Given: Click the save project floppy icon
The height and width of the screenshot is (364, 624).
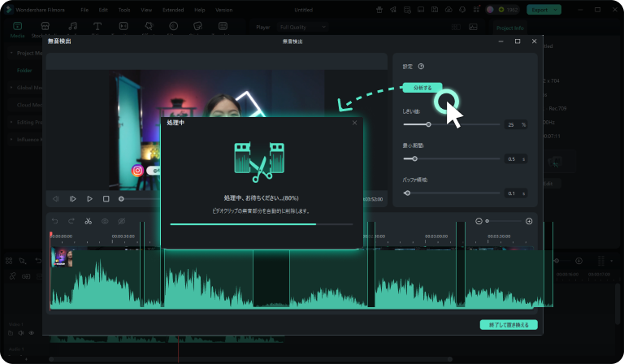Looking at the screenshot, I should [x=435, y=10].
